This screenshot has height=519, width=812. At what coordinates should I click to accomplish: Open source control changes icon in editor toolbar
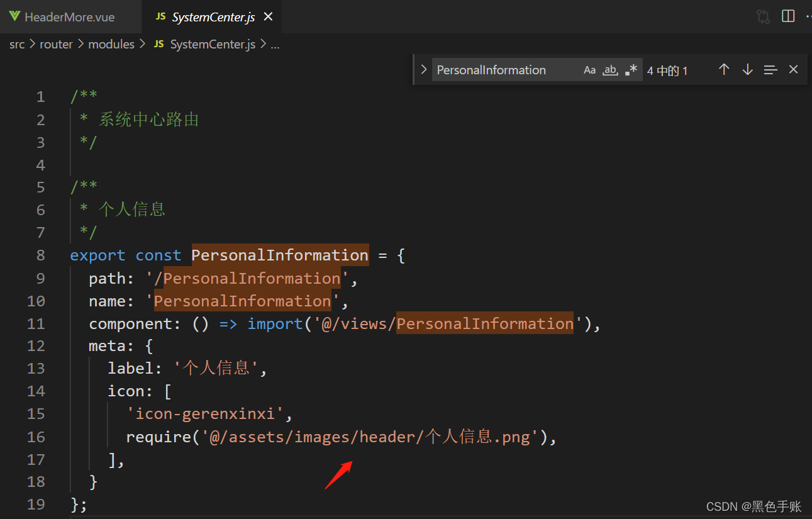pyautogui.click(x=763, y=17)
